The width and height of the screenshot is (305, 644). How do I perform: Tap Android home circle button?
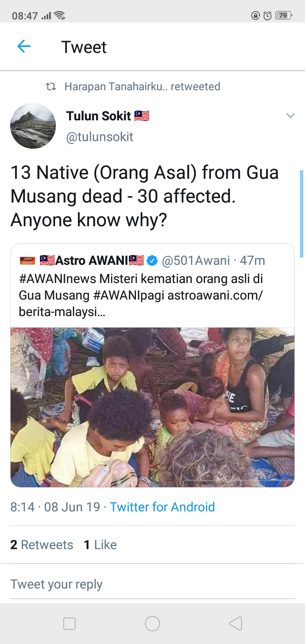[152, 624]
